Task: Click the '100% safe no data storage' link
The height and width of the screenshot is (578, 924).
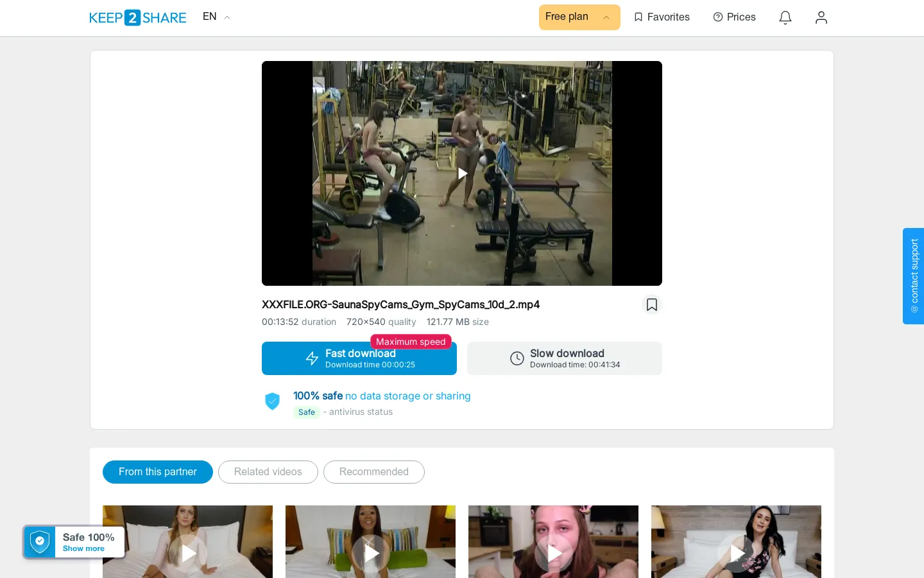Action: [382, 396]
